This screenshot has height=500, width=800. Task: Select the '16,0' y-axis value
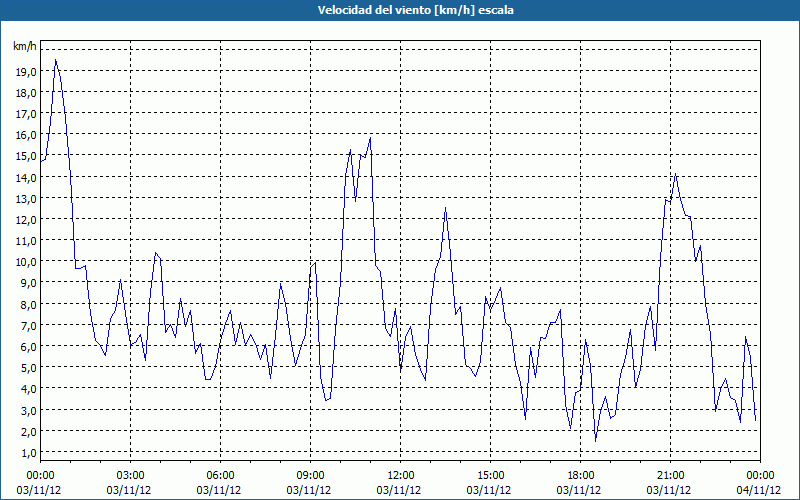pyautogui.click(x=26, y=135)
